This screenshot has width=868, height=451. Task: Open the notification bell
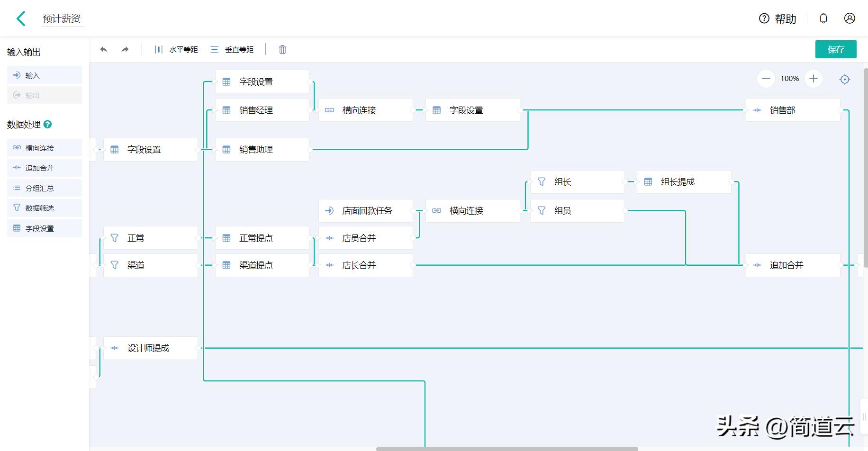pyautogui.click(x=823, y=18)
